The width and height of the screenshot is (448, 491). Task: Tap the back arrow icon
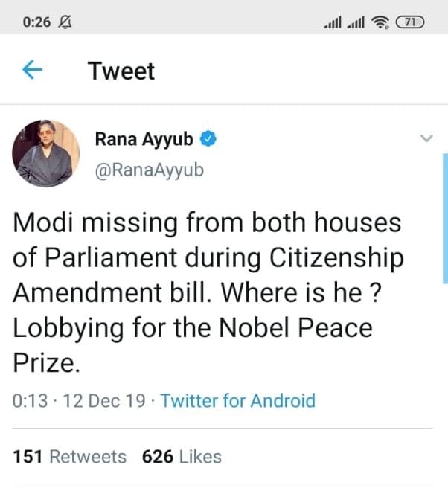pos(32,71)
